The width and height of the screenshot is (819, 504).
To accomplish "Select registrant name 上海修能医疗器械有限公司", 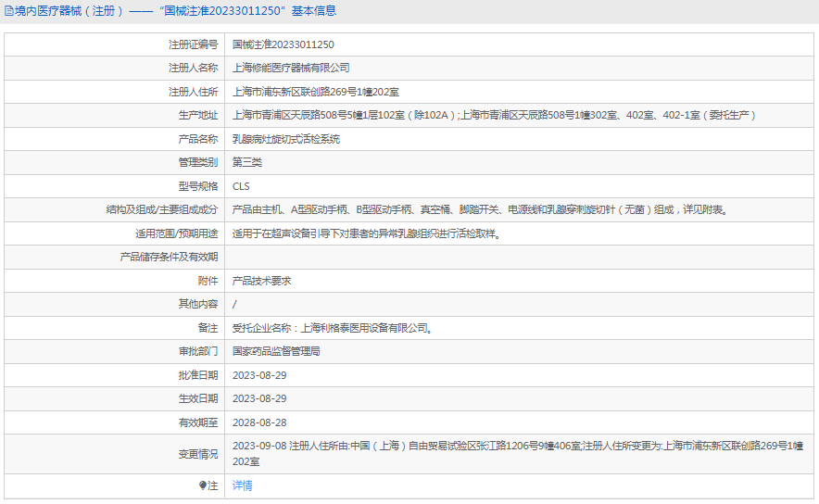I will point(291,68).
